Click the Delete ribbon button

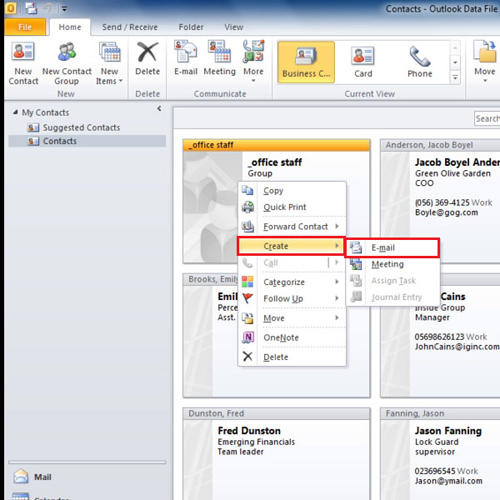point(147,59)
